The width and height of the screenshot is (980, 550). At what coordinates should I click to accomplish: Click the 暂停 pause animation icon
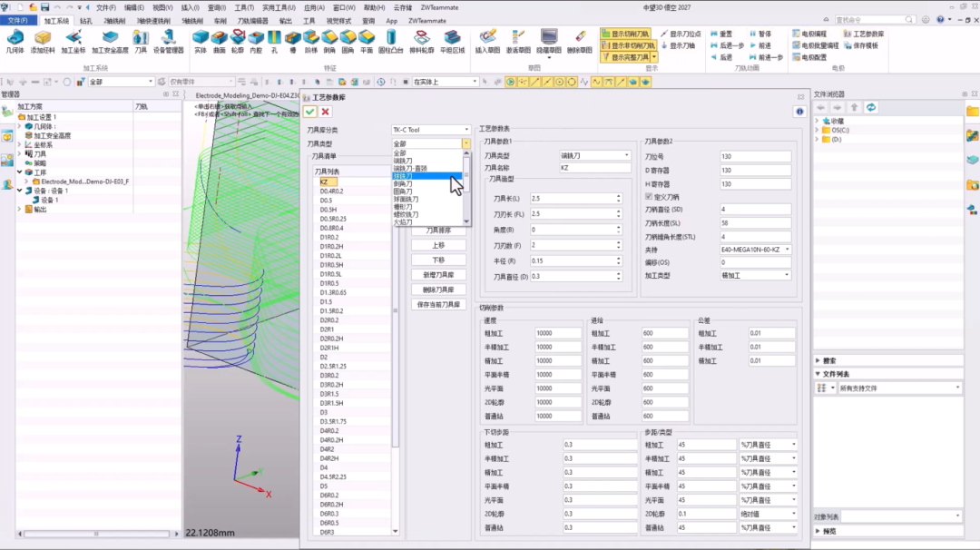[760, 34]
